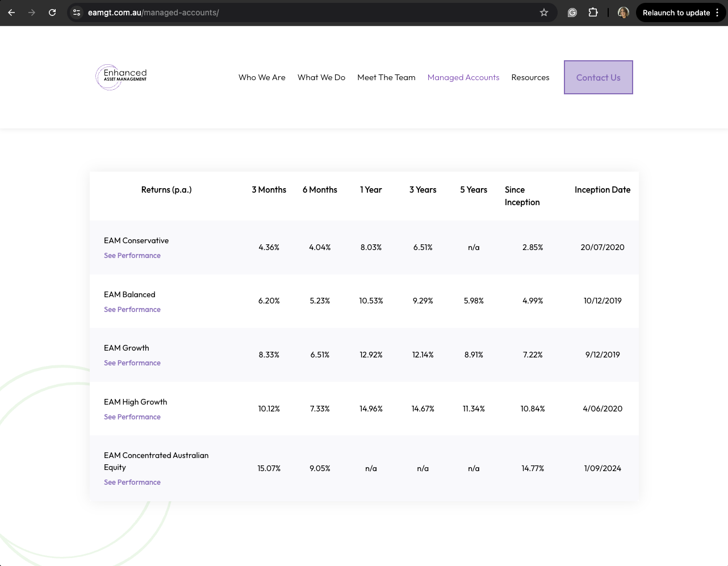Click the Contact Us button

click(599, 77)
